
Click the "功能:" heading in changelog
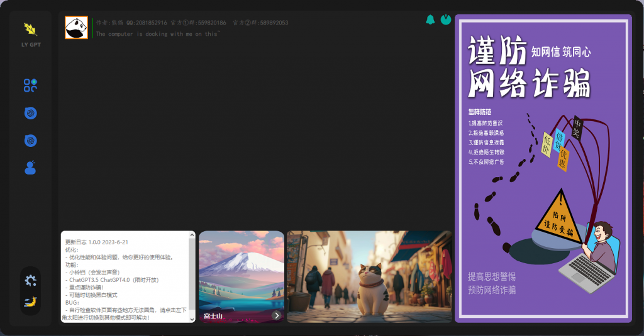[x=72, y=265]
